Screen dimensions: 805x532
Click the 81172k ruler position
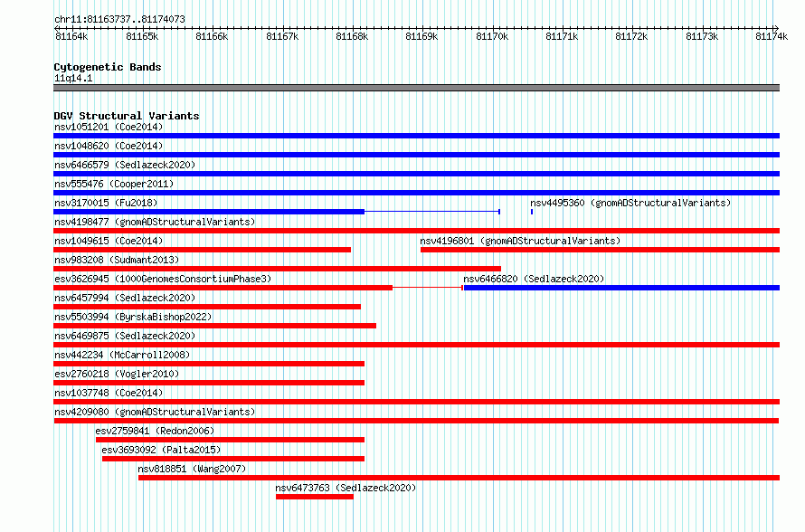pos(632,36)
